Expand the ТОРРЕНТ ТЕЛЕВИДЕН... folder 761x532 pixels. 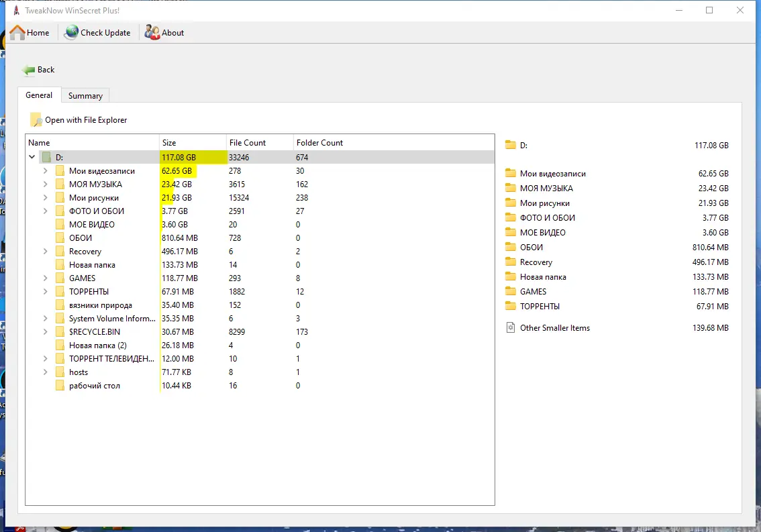45,359
